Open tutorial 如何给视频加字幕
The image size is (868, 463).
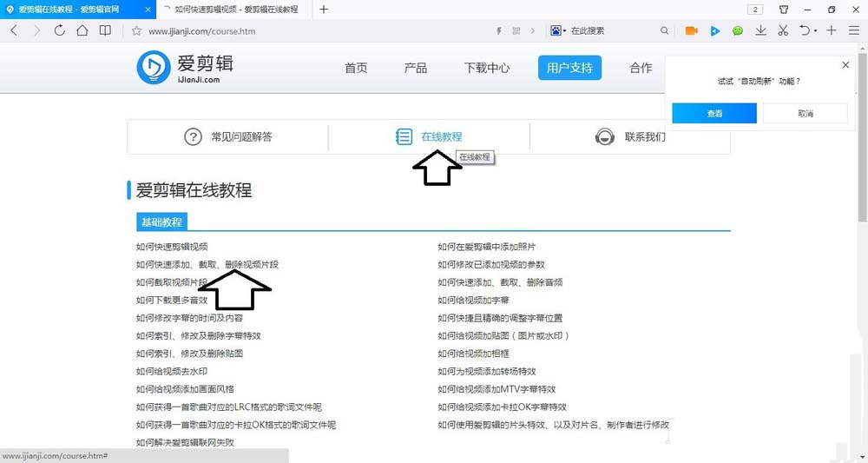click(x=473, y=301)
